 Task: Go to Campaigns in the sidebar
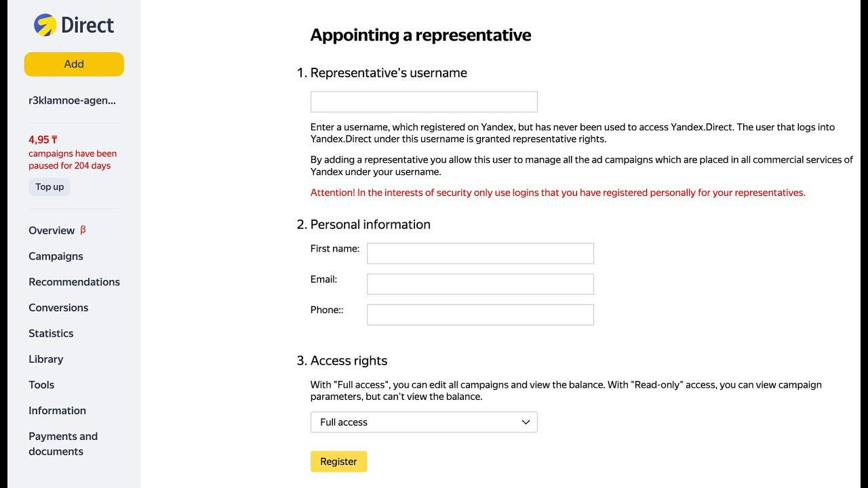56,256
